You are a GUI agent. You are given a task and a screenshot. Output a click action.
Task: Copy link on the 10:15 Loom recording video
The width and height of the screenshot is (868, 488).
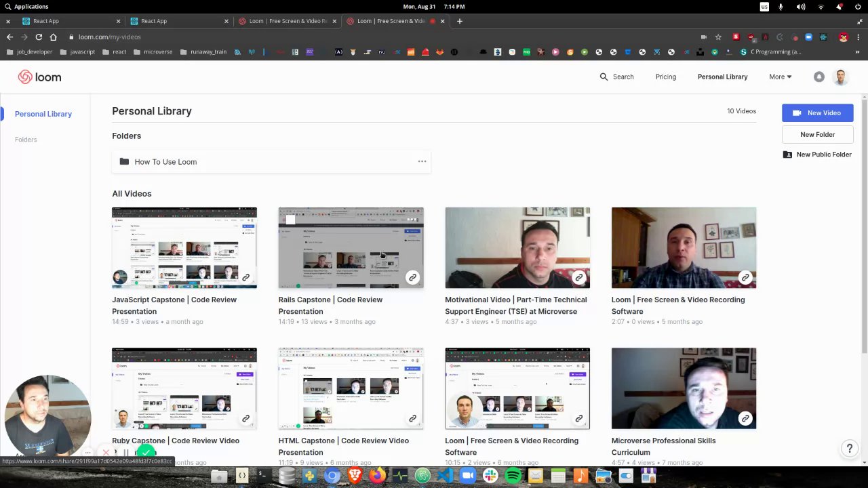coord(578,418)
